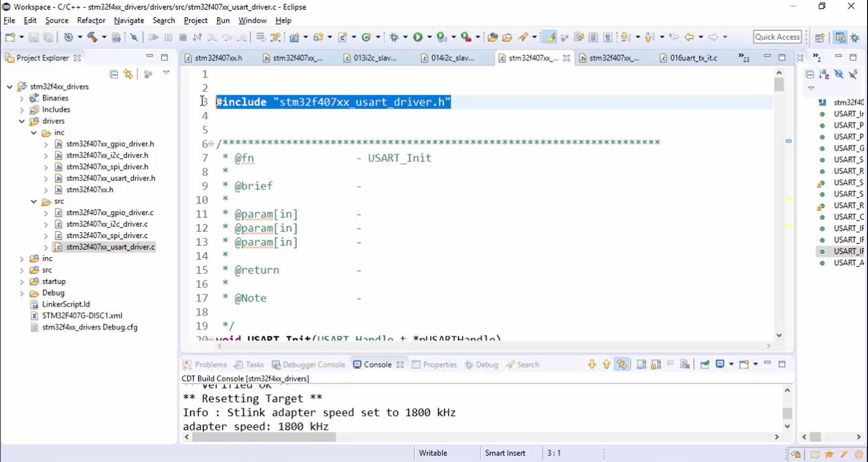
Task: Expand the Binaries tree node
Action: (x=22, y=98)
